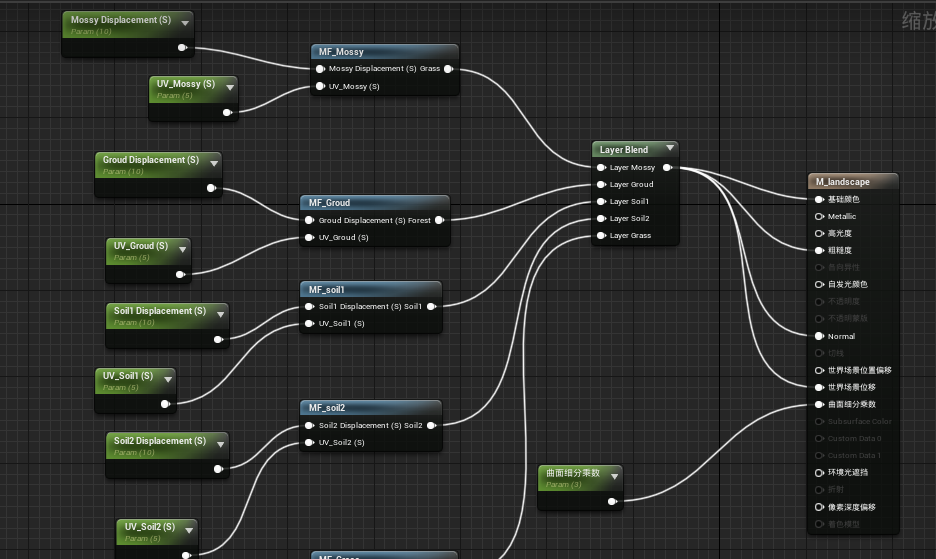The width and height of the screenshot is (936, 559).
Task: Click output pin of Groud Displacement (S) parameter
Action: click(x=211, y=188)
